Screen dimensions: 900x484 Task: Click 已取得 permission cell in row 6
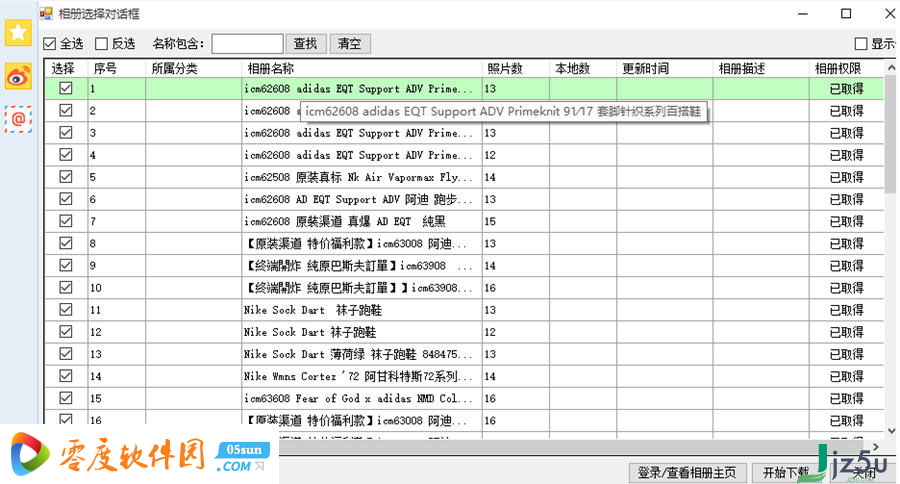847,199
